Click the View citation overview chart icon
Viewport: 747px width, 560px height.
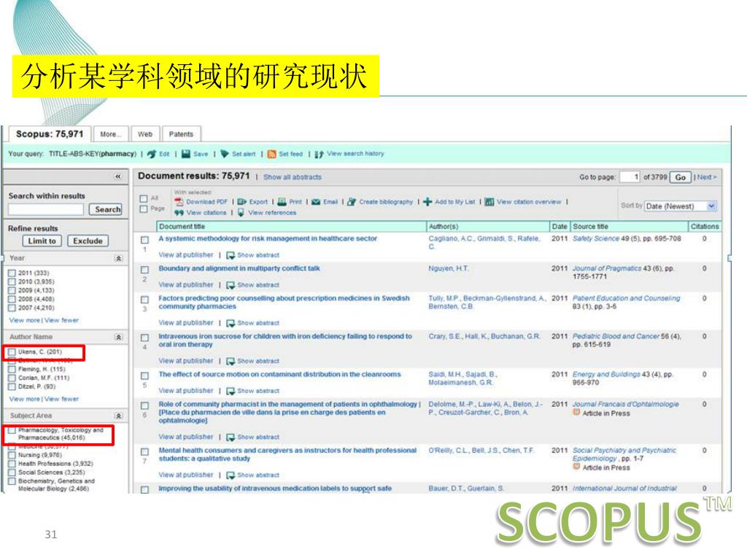pos(489,202)
